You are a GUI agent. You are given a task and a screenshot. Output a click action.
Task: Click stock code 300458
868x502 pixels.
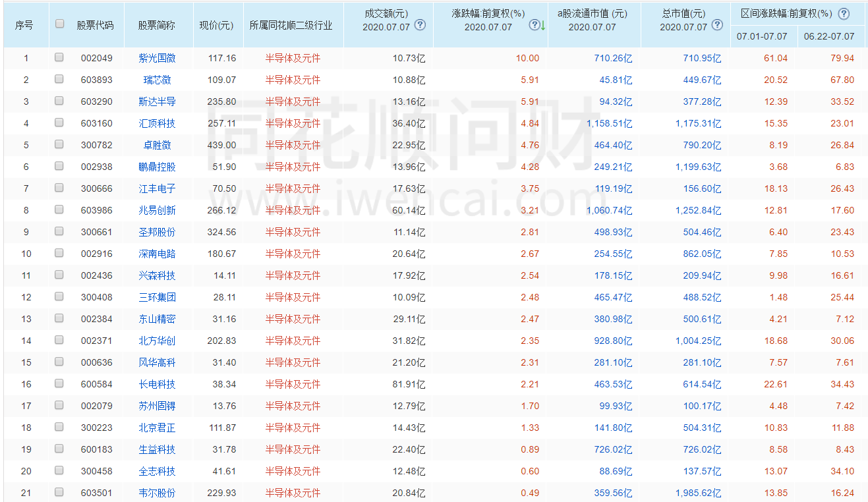coord(97,471)
